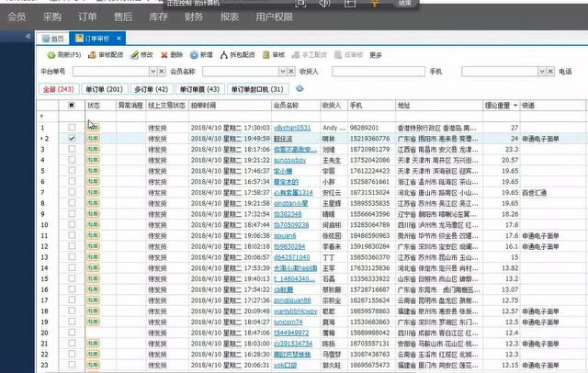The image size is (588, 373).
Task: Clear the 平台单号 field with its X button
Action: (x=162, y=72)
